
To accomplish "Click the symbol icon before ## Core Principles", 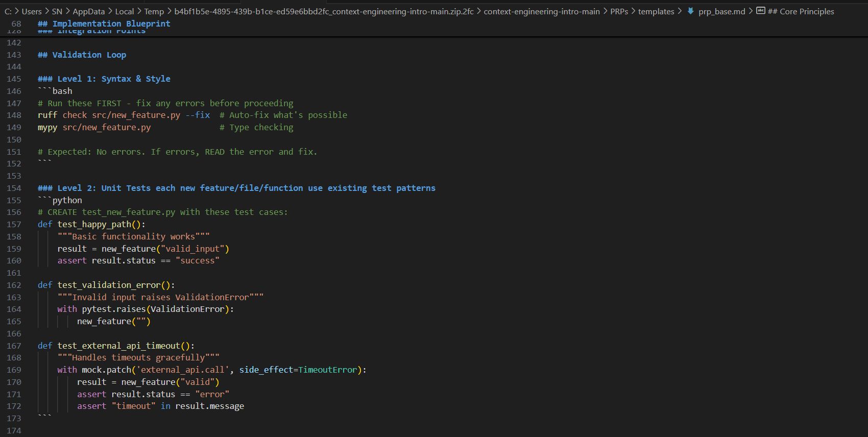I will [x=760, y=11].
